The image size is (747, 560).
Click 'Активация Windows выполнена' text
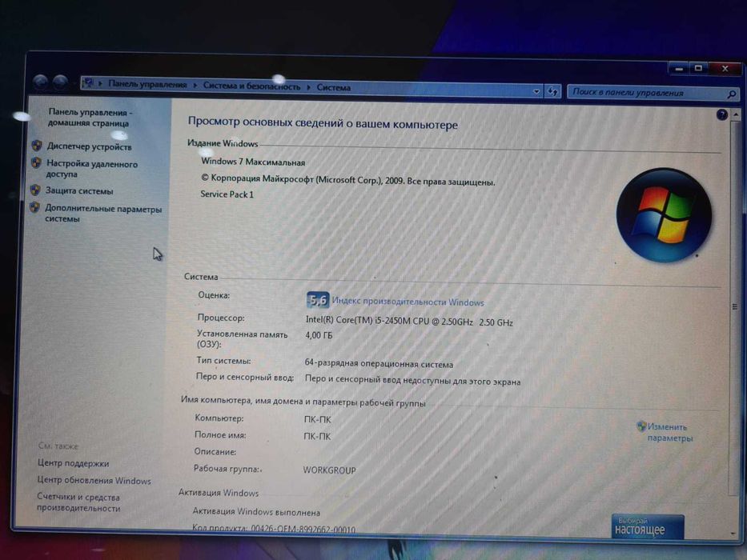coord(256,512)
